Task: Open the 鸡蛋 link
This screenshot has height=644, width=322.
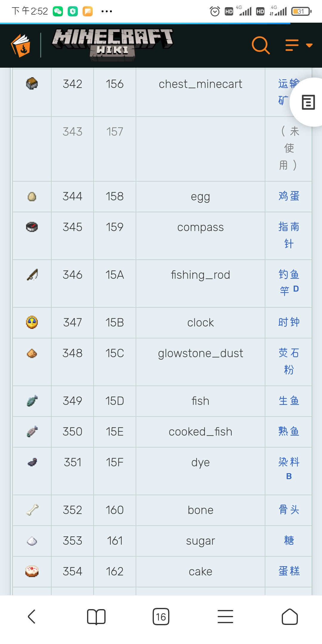Action: pyautogui.click(x=289, y=196)
